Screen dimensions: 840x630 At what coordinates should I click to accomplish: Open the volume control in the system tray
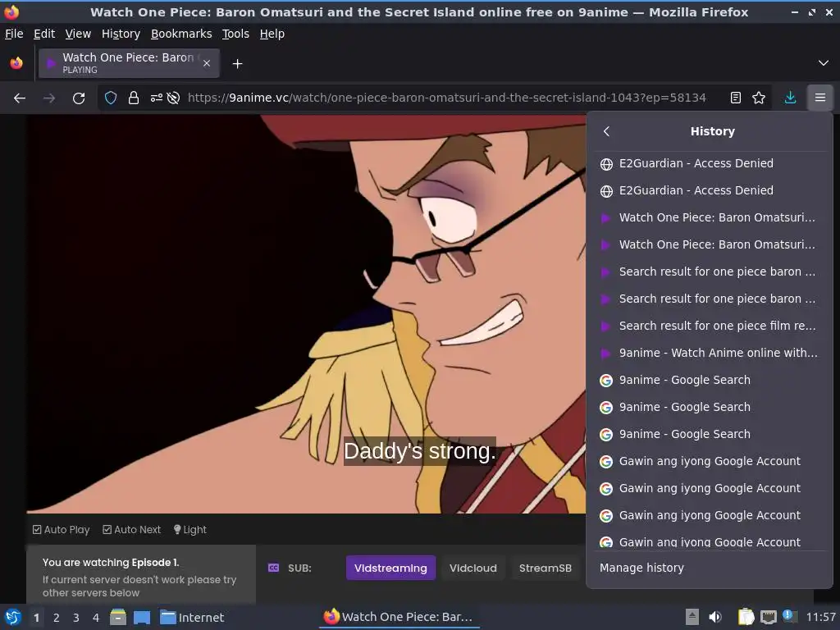[x=714, y=617]
